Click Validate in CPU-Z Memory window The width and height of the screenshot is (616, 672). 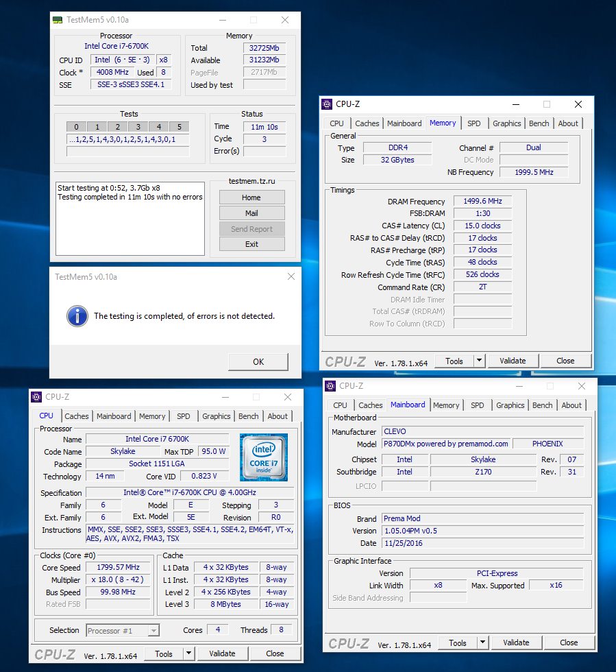coord(513,361)
